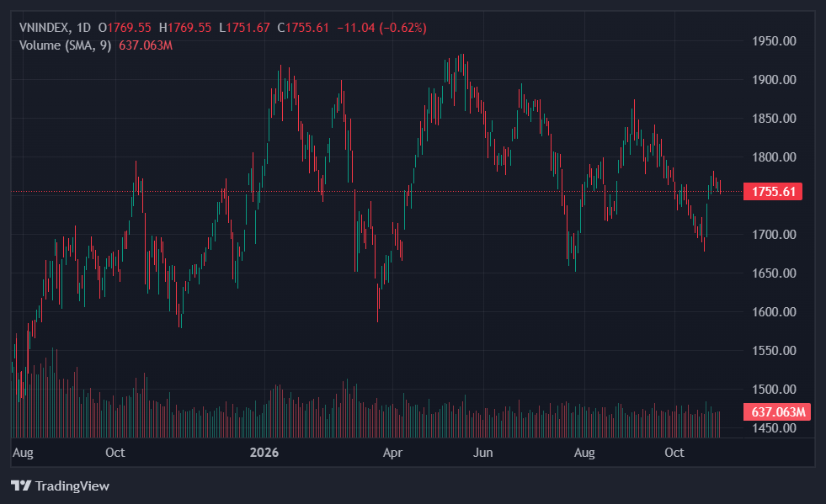This screenshot has height=504, width=826.
Task: Click the close value C1755.61 in legend
Action: point(303,28)
